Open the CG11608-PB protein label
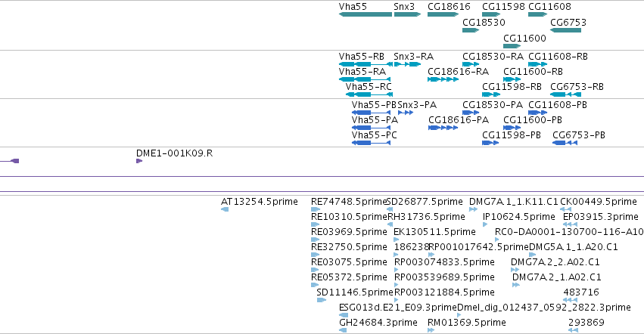 coord(558,105)
